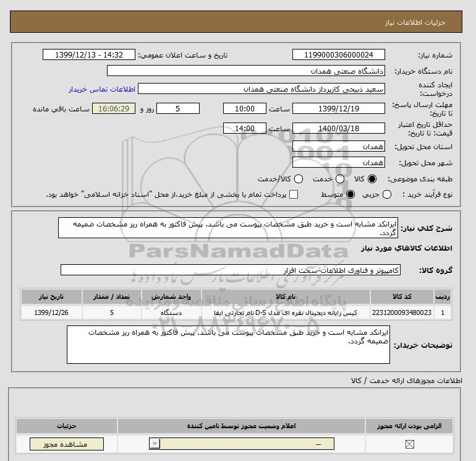The height and width of the screenshot is (461, 476).
Task: Click the اطلاعات مجوزهای ارائه خدمت heading
Action: pyautogui.click(x=407, y=381)
